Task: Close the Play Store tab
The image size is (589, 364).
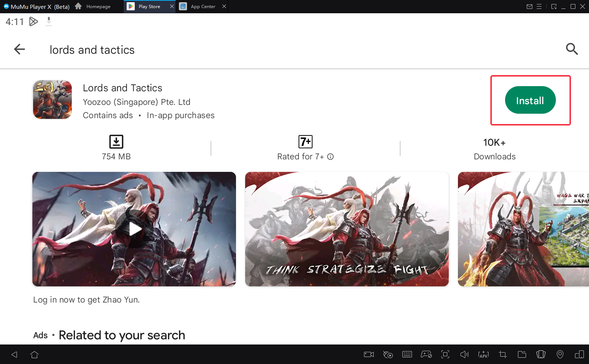Action: point(172,6)
